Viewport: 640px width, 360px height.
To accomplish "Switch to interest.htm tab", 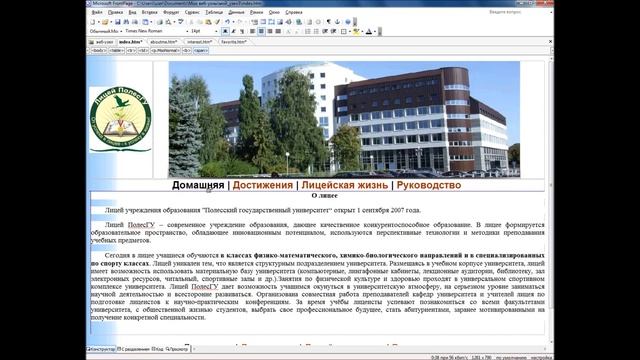I will [x=200, y=42].
